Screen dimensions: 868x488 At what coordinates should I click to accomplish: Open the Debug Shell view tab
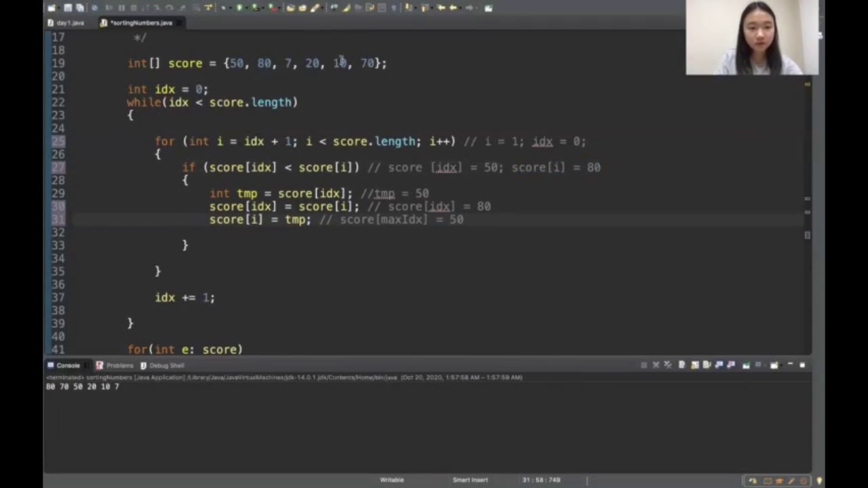[x=162, y=365]
